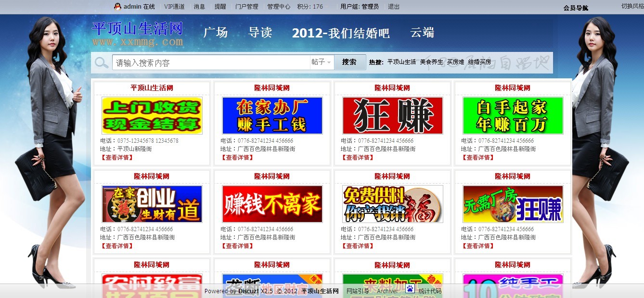
Task: Open 网站引导 in the footer
Action: pyautogui.click(x=358, y=291)
